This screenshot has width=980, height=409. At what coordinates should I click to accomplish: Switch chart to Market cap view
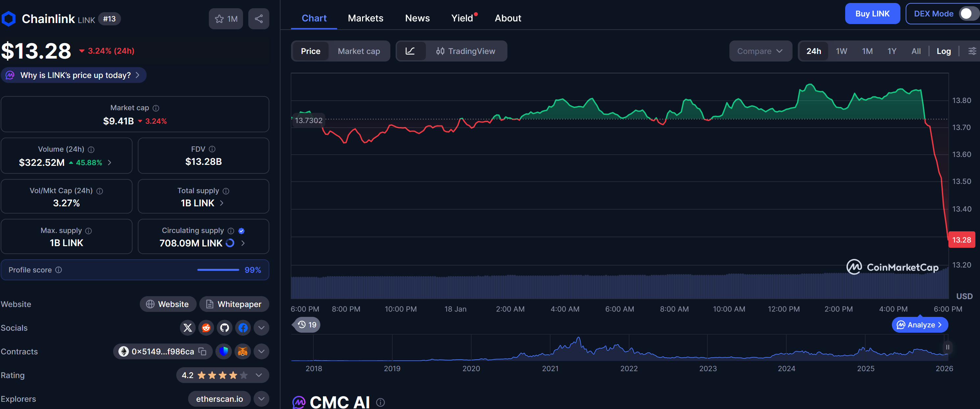[x=358, y=51]
